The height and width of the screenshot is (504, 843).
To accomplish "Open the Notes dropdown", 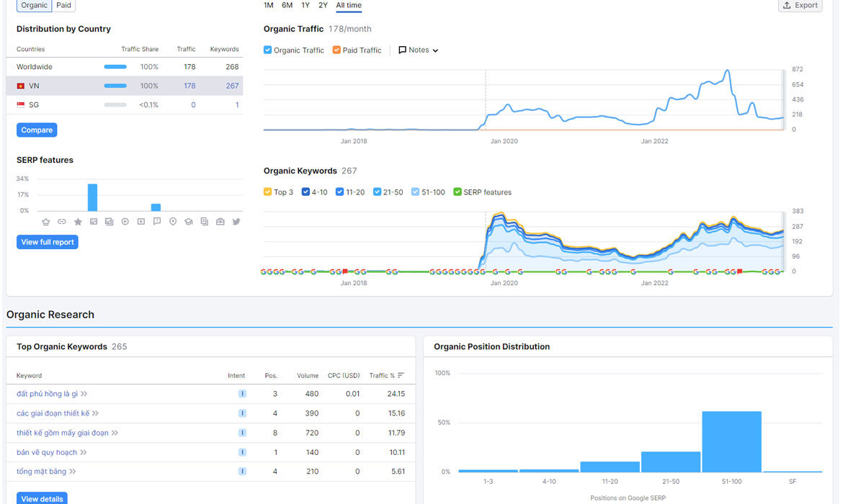I will (419, 50).
